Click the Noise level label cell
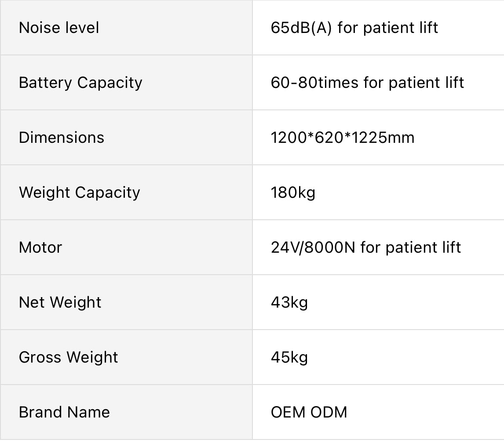This screenshot has height=443, width=504. tap(59, 28)
